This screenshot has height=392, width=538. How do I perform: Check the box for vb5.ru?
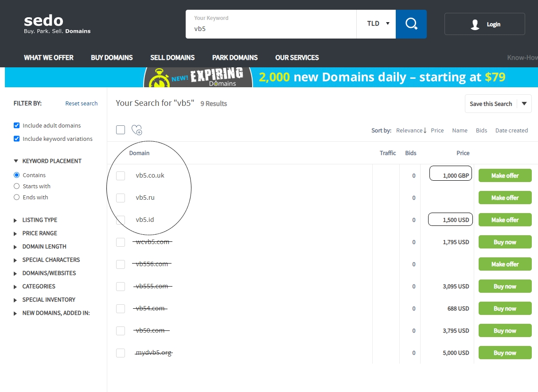tap(121, 198)
